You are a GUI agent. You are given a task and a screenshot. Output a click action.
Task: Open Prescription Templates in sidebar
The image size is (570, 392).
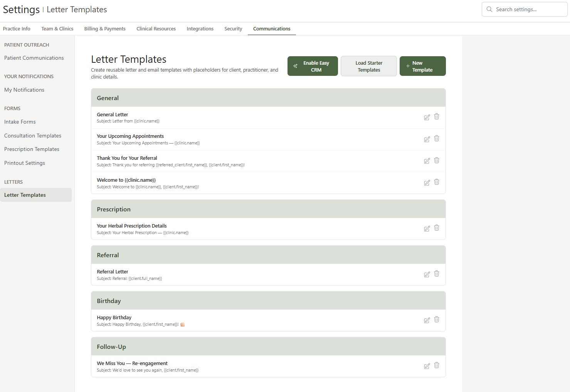click(32, 149)
